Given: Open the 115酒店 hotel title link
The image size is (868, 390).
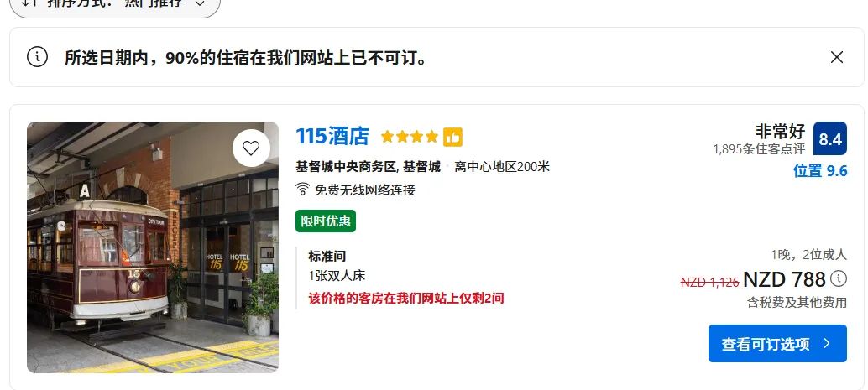Looking at the screenshot, I should [332, 136].
